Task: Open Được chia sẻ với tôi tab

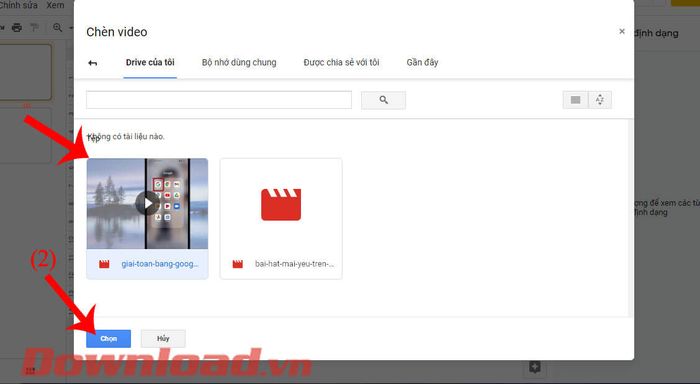Action: [342, 63]
